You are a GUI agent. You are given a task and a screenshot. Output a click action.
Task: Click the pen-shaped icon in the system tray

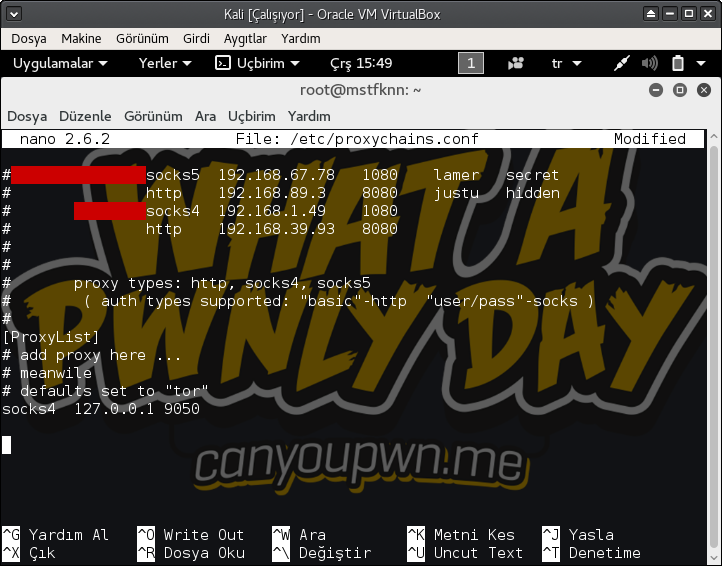(621, 63)
